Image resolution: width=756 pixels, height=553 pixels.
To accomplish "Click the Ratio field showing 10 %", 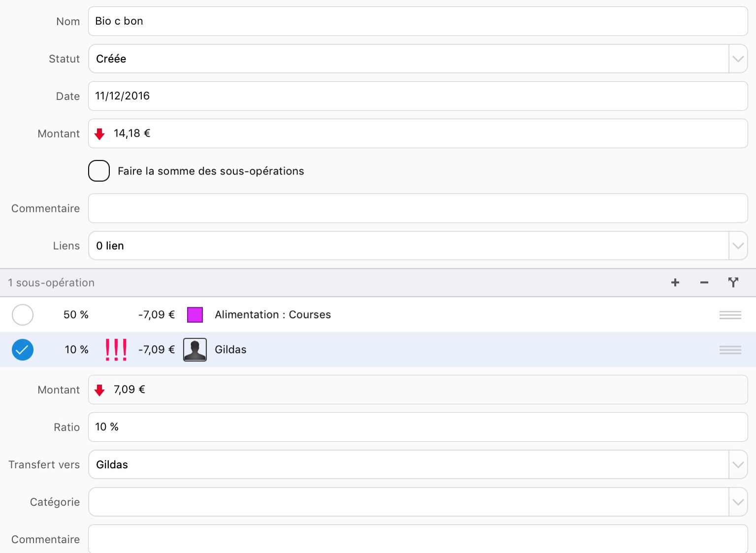I will point(418,427).
